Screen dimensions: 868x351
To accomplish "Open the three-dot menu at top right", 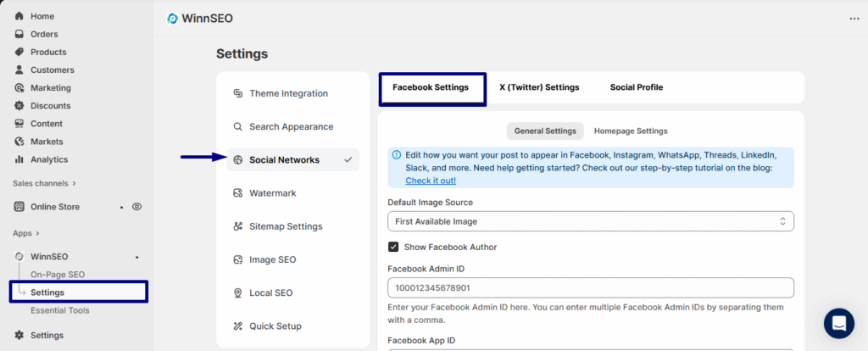I will (x=854, y=19).
